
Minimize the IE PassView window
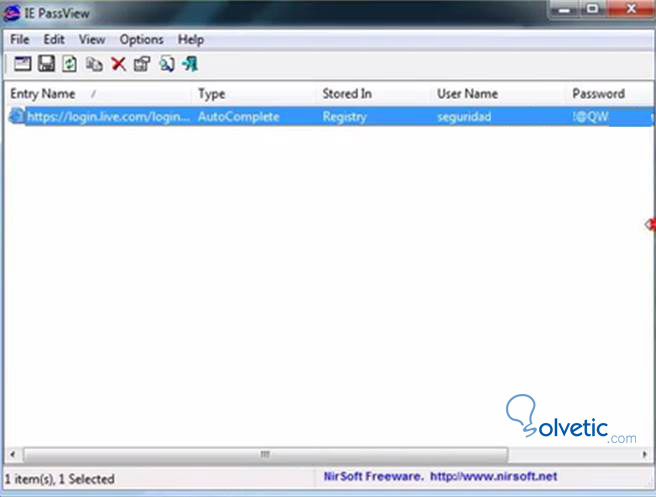564,9
